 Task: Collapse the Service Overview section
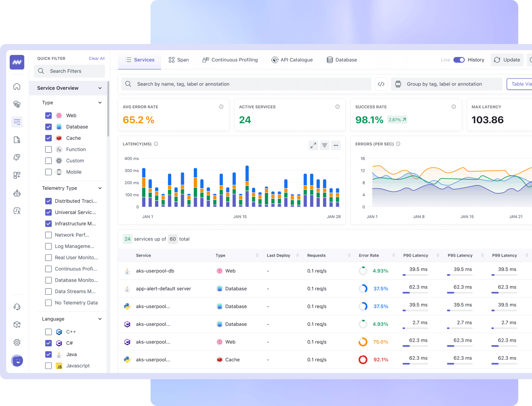pyautogui.click(x=100, y=88)
